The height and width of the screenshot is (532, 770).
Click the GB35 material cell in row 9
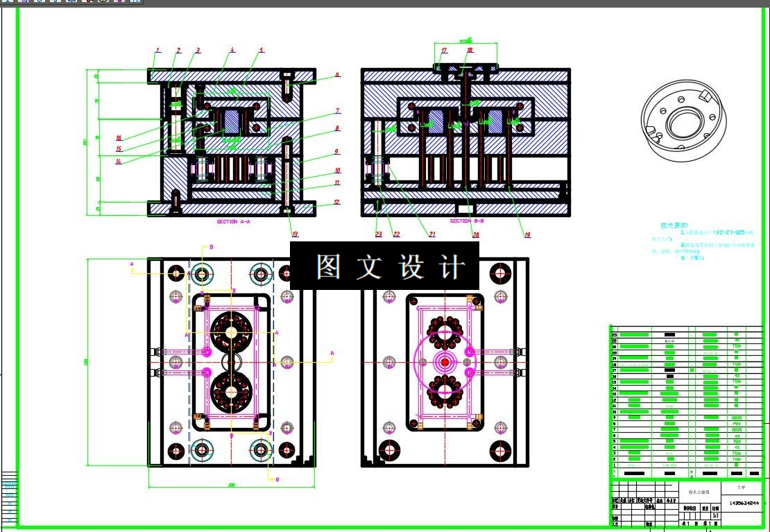(737, 418)
